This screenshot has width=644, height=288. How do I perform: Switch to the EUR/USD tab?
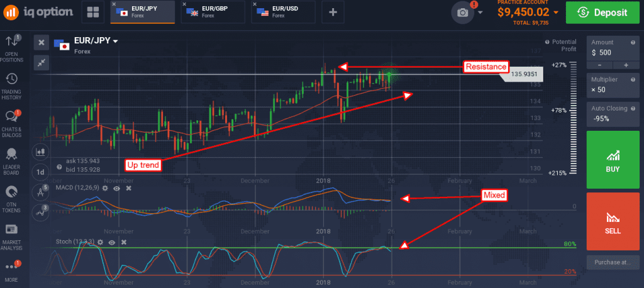coord(284,12)
